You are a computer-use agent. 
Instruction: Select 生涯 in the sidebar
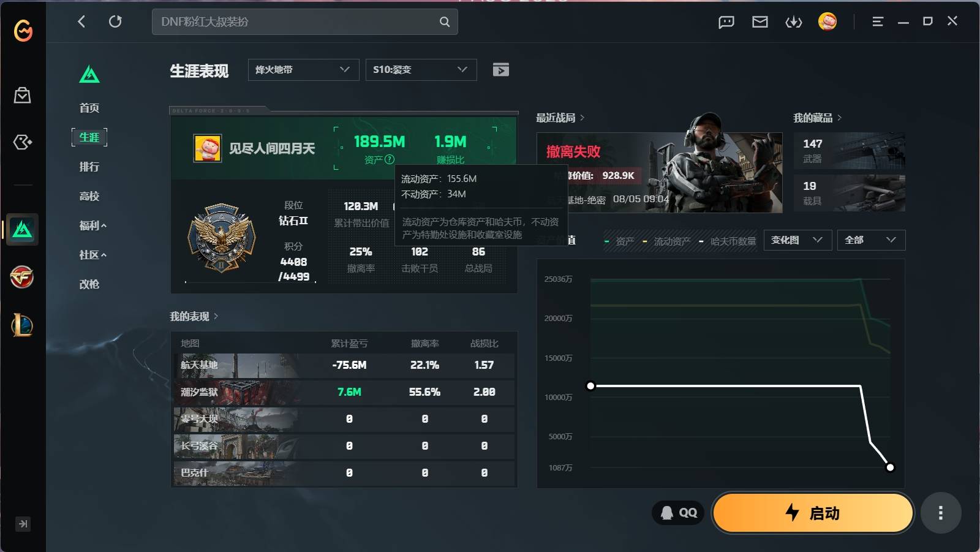89,137
